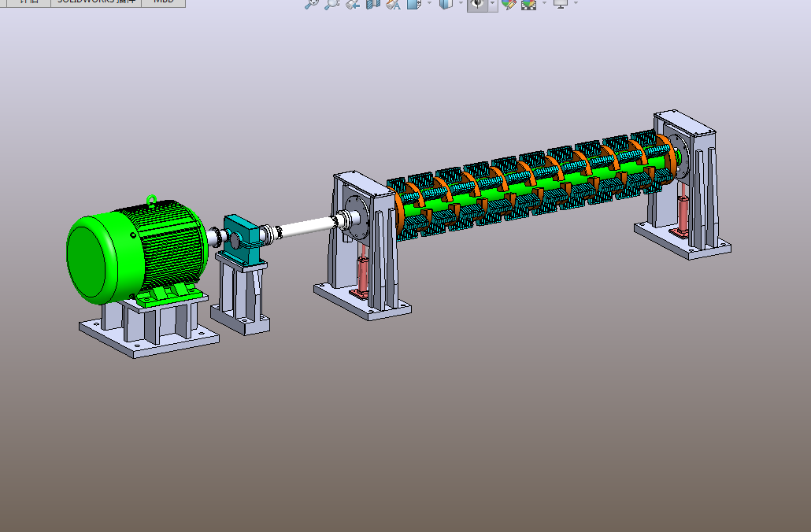Open Dynamic Annotation Views icon
Screen dimensions: 811x532
[x=393, y=4]
